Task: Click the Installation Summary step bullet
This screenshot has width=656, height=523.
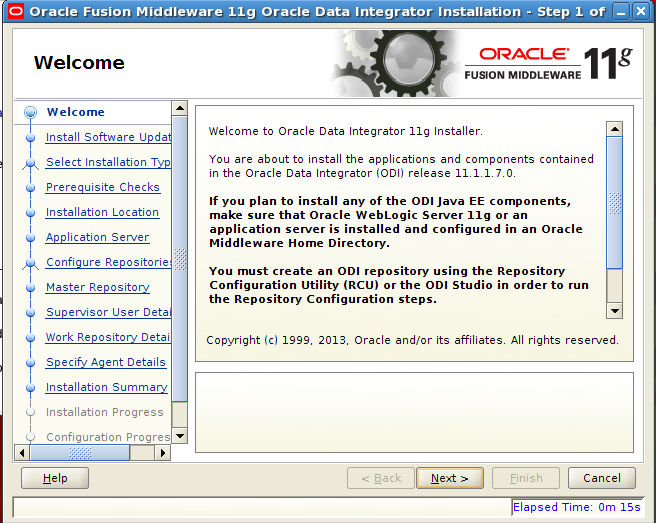Action: coord(31,387)
